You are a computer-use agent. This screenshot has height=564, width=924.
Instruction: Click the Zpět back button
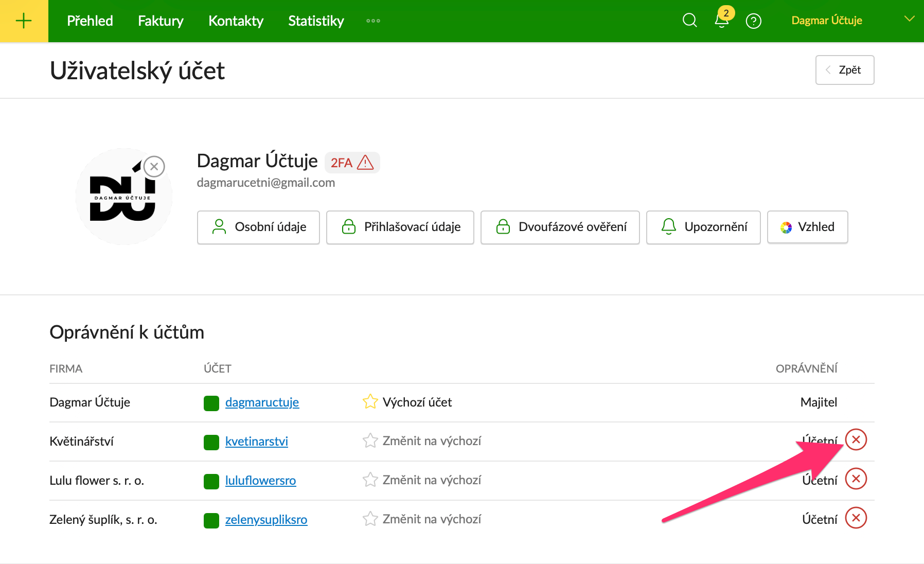[x=844, y=70]
